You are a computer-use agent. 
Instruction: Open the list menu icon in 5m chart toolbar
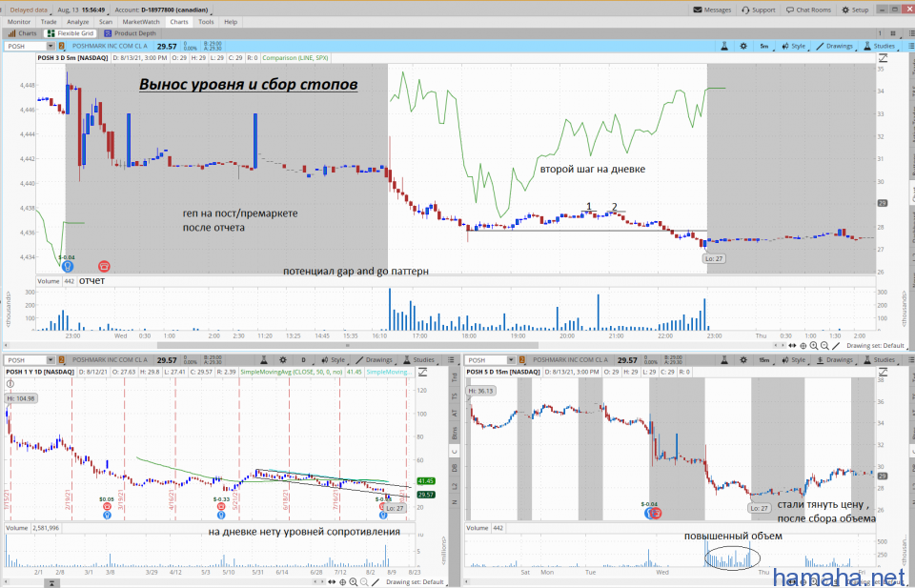click(x=911, y=46)
